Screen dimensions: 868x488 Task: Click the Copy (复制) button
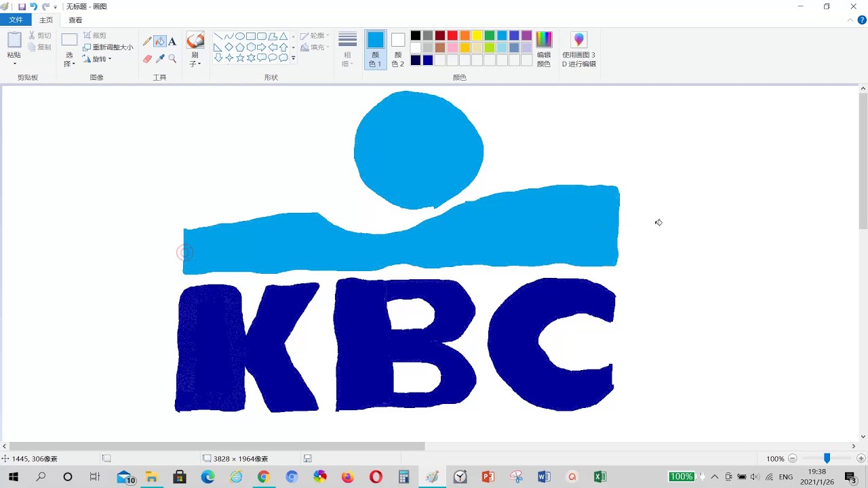[x=40, y=47]
